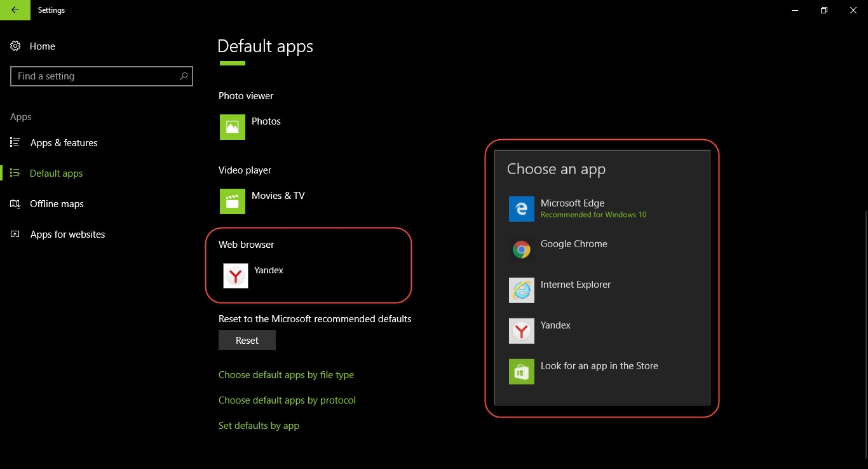Click the gear icon beside Home
Screen dimensions: 868x469
pos(15,46)
